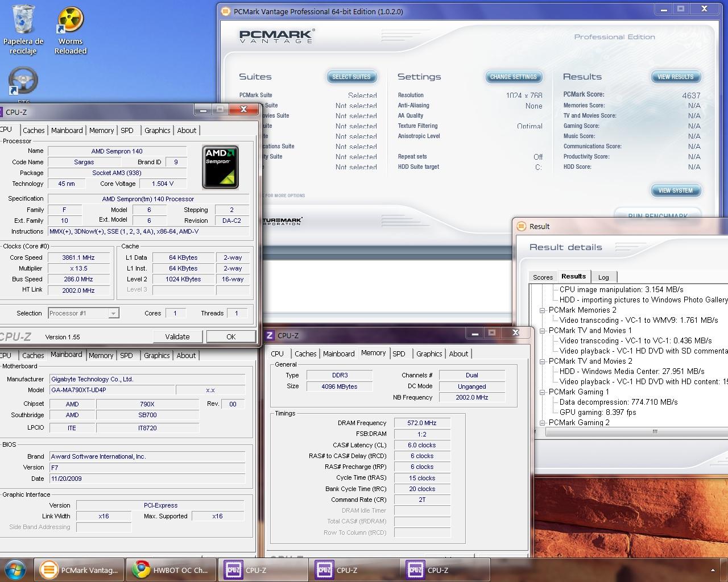This screenshot has width=728, height=582.
Task: Switch to the Scores tab in Result window
Action: (543, 277)
